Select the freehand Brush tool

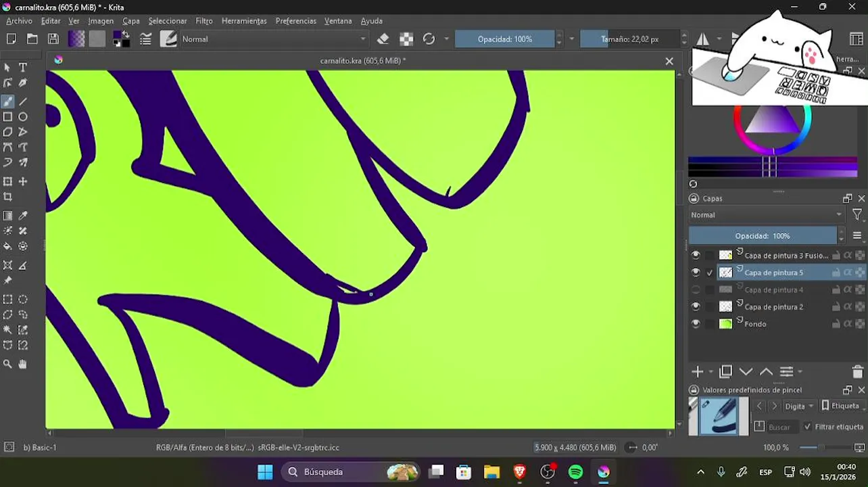click(x=7, y=101)
